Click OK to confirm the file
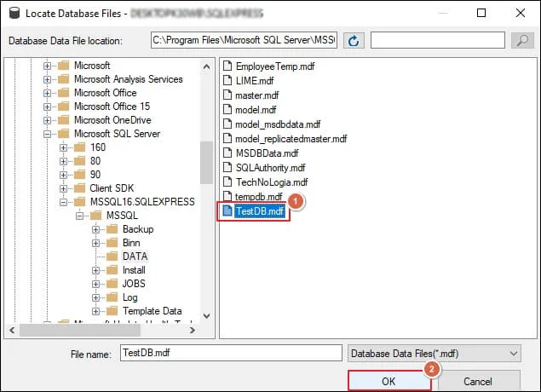The width and height of the screenshot is (541, 392). point(389,381)
